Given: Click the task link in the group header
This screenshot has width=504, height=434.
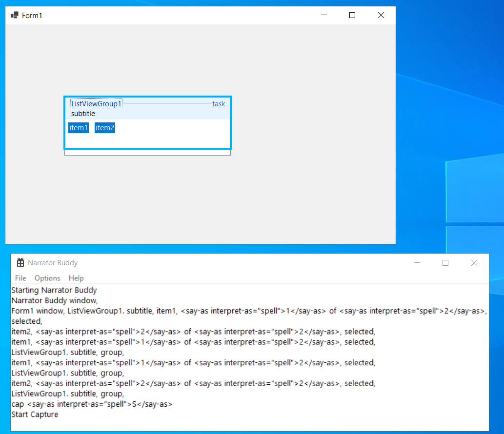Looking at the screenshot, I should [x=218, y=103].
